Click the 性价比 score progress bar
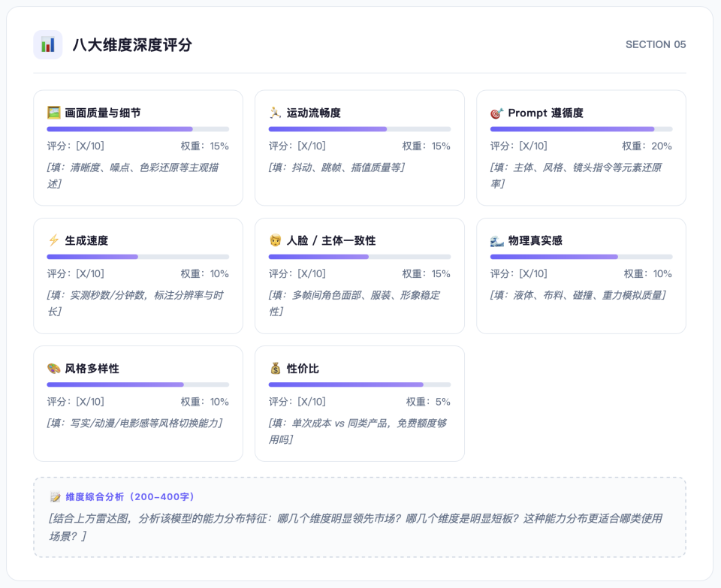This screenshot has width=721, height=588. pos(360,384)
